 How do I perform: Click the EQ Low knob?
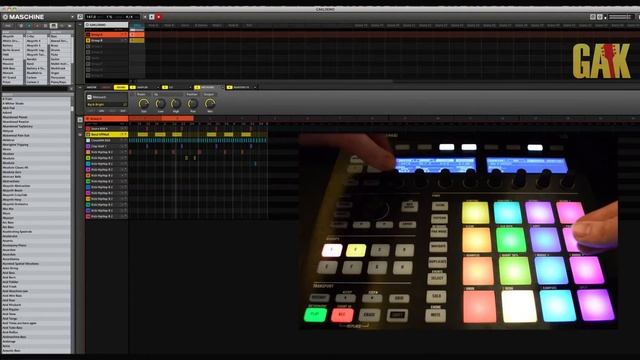pyautogui.click(x=160, y=104)
